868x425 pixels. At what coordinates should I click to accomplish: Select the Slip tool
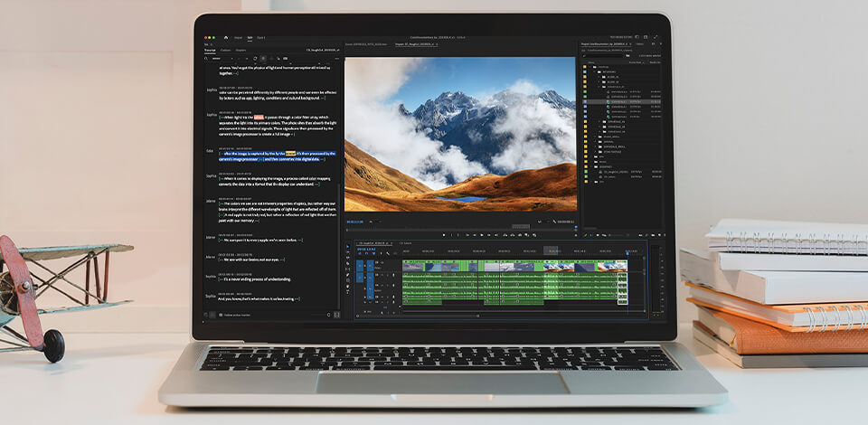pyautogui.click(x=347, y=269)
